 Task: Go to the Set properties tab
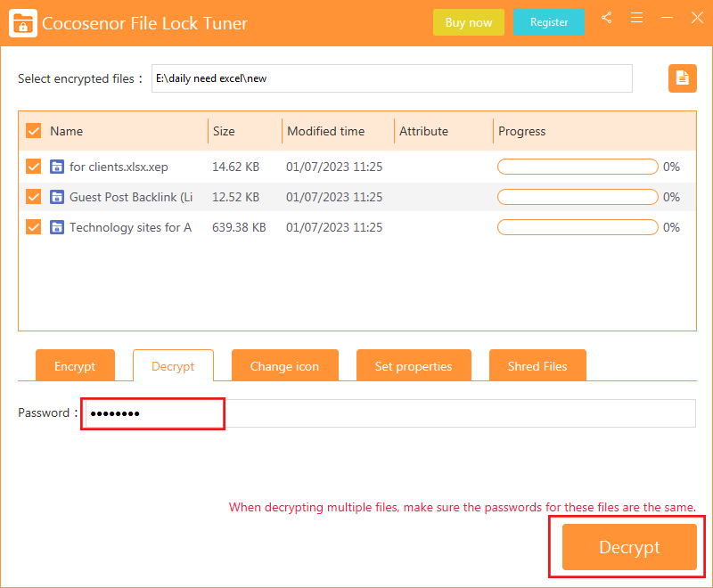coord(414,365)
